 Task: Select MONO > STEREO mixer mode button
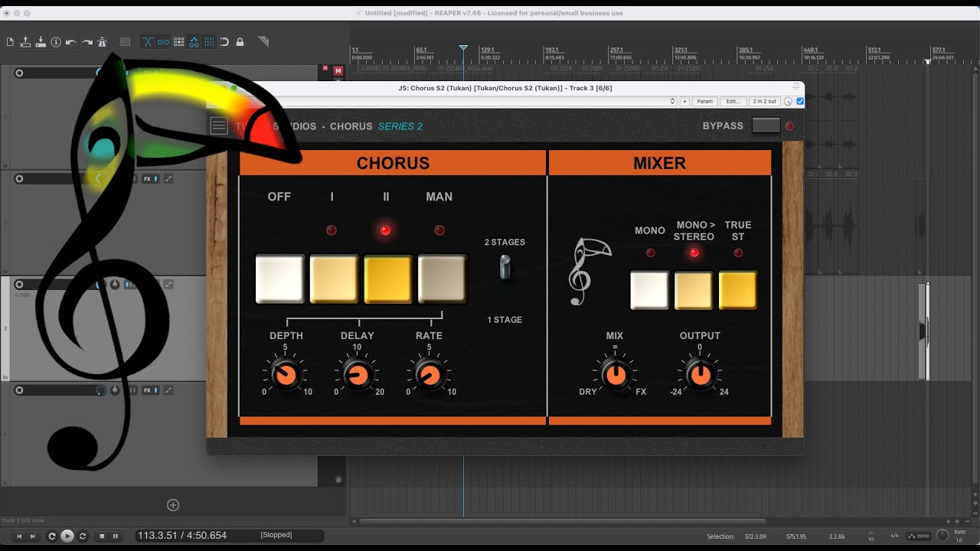(x=694, y=290)
